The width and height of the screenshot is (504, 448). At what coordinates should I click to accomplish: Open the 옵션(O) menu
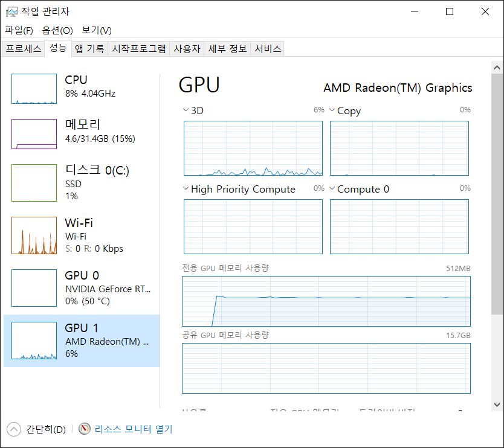tap(57, 30)
